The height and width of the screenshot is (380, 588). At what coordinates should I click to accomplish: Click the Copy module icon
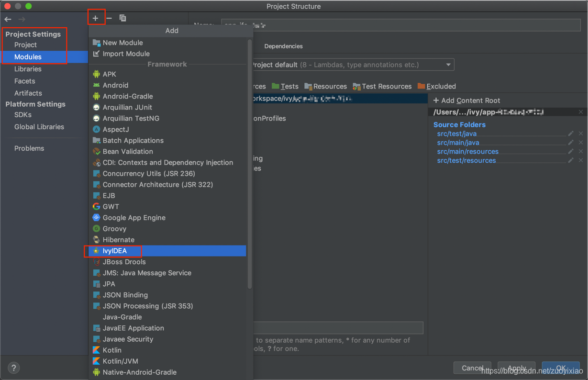point(122,18)
